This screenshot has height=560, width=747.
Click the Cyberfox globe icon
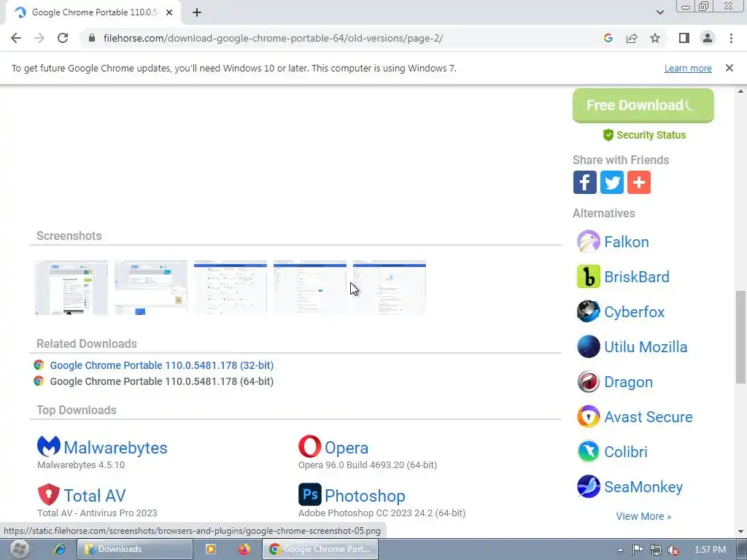589,311
